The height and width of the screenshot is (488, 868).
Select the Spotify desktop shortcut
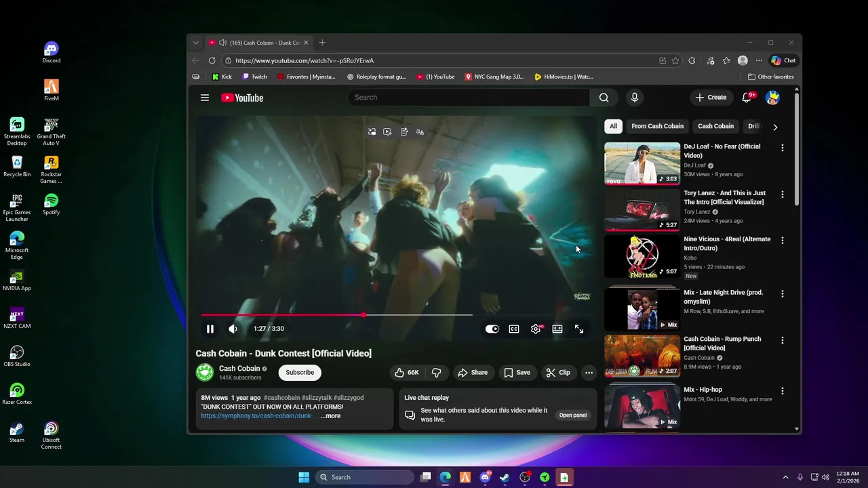[x=52, y=205]
